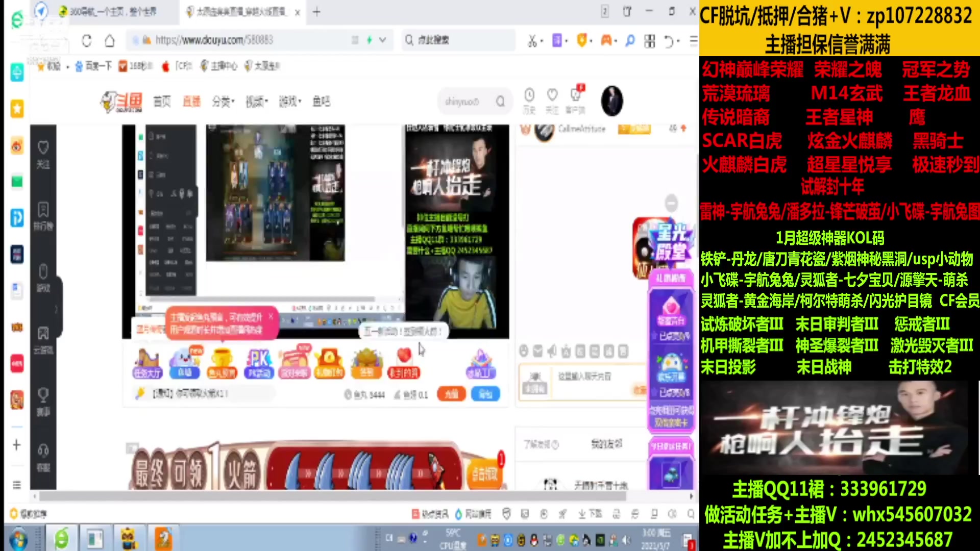This screenshot has width=980, height=551.
Task: Expand the scissors tool dropdown arrow
Action: pyautogui.click(x=542, y=41)
